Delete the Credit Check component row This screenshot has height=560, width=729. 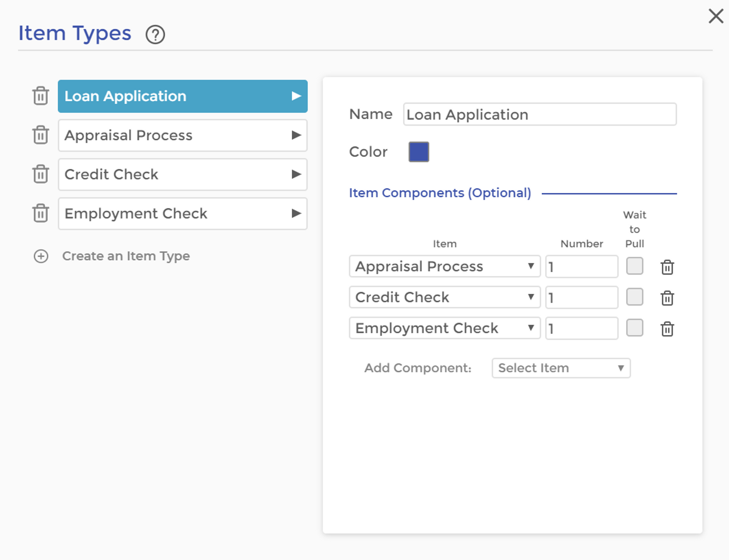pos(667,298)
